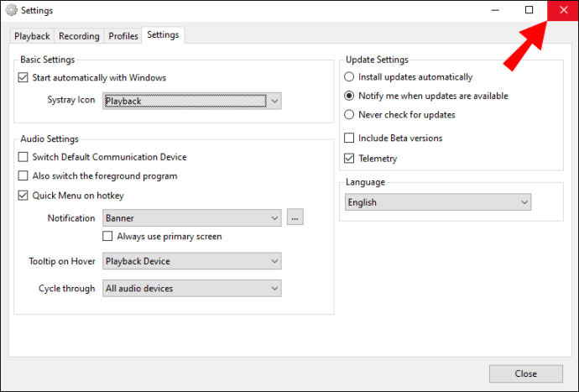Uncheck the Telemetry checkbox
579x392 pixels.
tap(350, 159)
